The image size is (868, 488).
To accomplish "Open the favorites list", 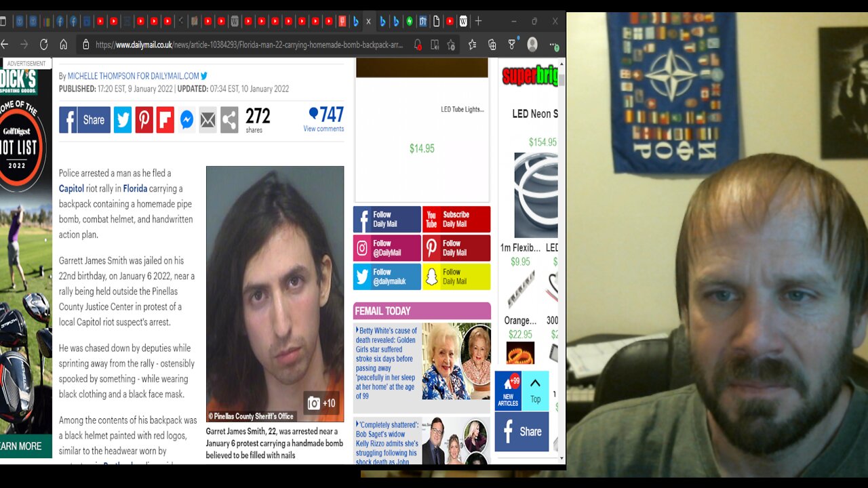I will (x=472, y=45).
